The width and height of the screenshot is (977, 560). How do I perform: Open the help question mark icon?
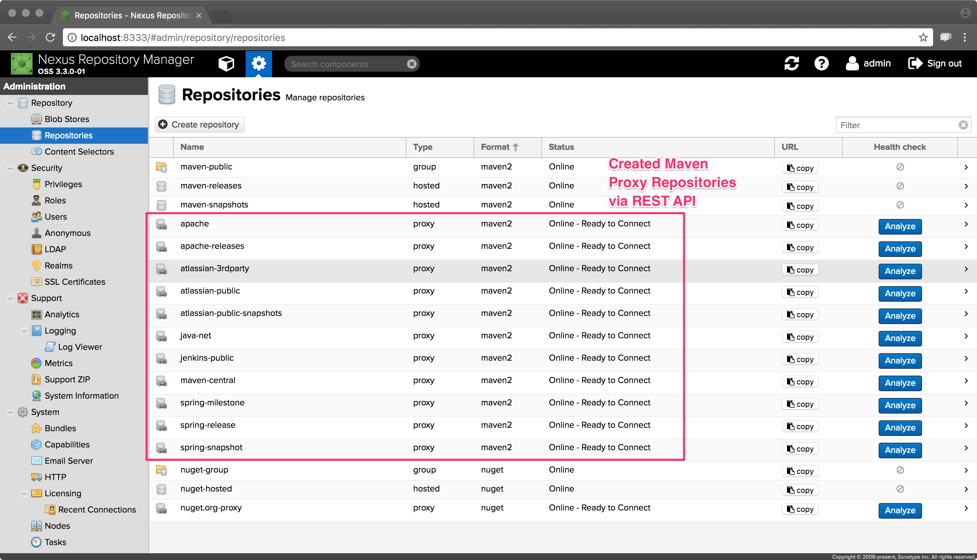[821, 63]
